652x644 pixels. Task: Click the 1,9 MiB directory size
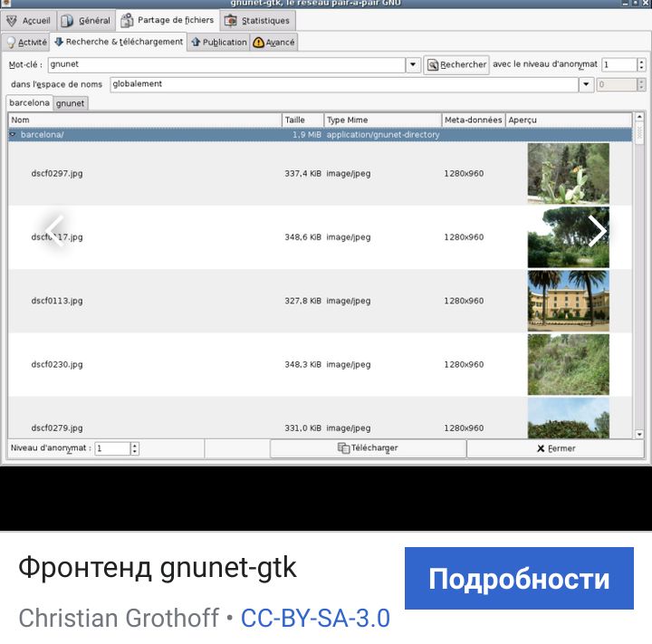[307, 134]
